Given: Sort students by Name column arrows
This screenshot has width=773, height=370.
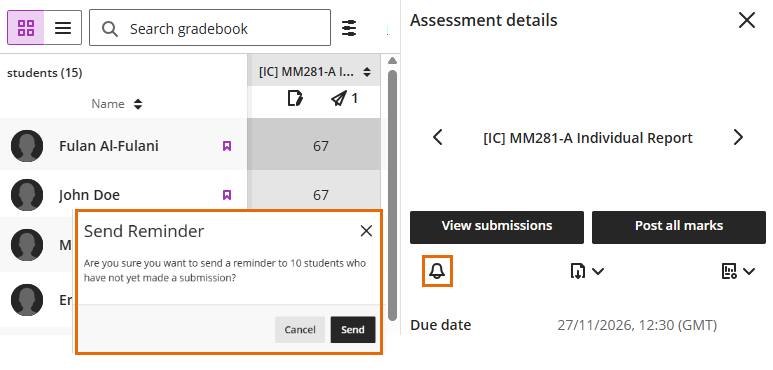Looking at the screenshot, I should pyautogui.click(x=138, y=104).
